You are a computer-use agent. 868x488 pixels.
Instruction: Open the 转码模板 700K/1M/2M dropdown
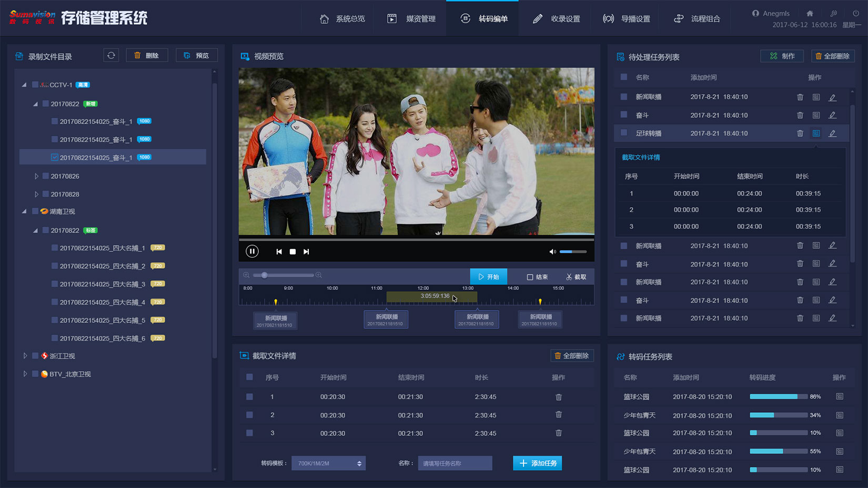[x=328, y=463]
